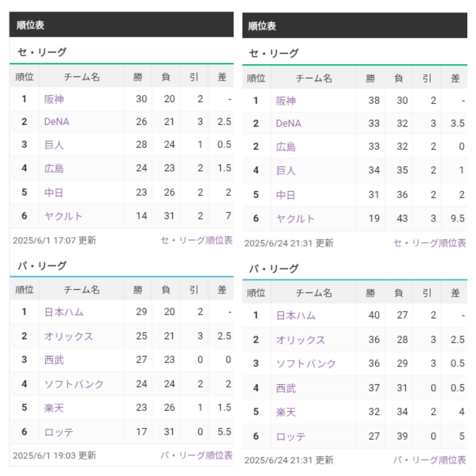Open the セ・リーグ順位表 link updated 2025/6/24
Viewport: 476px width, 476px height.
(x=429, y=243)
